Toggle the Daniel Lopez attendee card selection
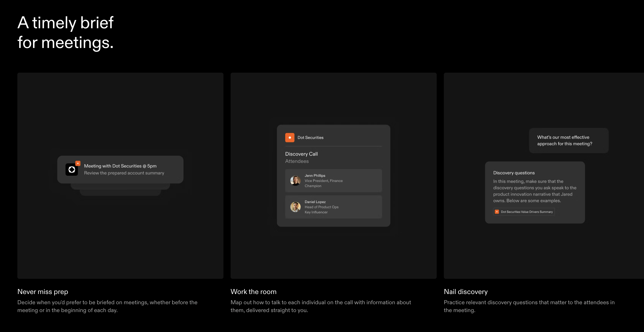Screen dimensions: 644x332 pos(333,207)
